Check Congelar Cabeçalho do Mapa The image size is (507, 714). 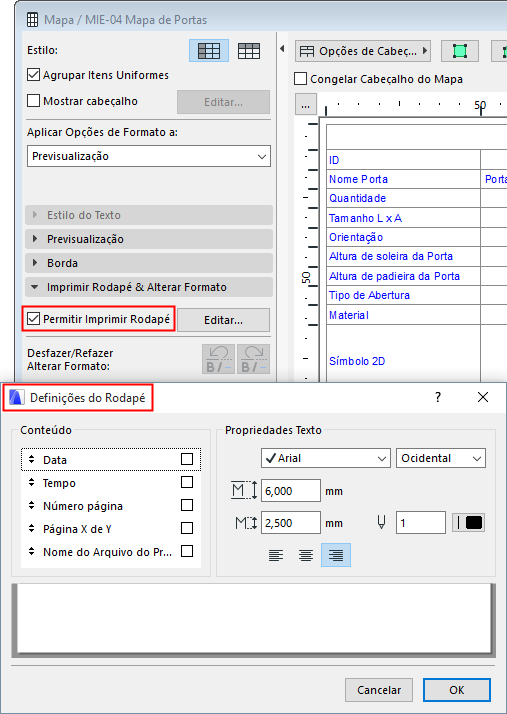[300, 79]
